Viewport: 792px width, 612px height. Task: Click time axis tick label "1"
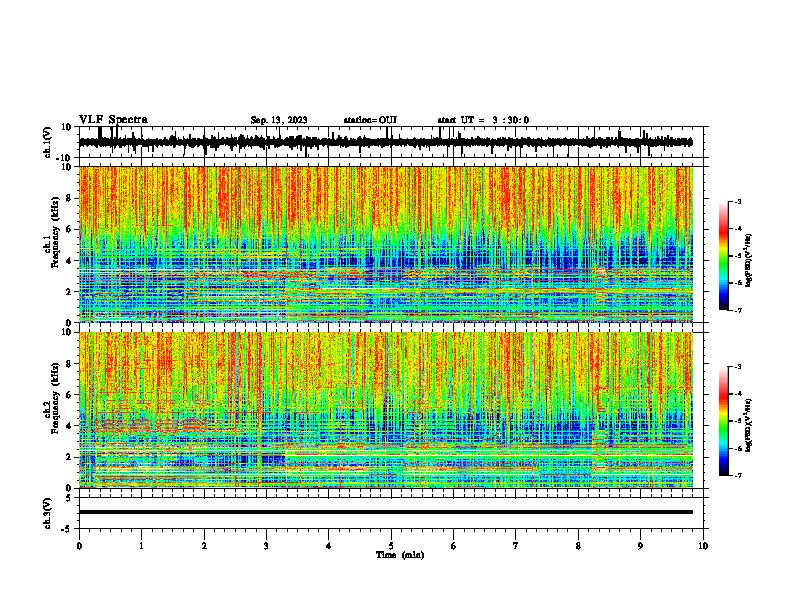click(141, 546)
